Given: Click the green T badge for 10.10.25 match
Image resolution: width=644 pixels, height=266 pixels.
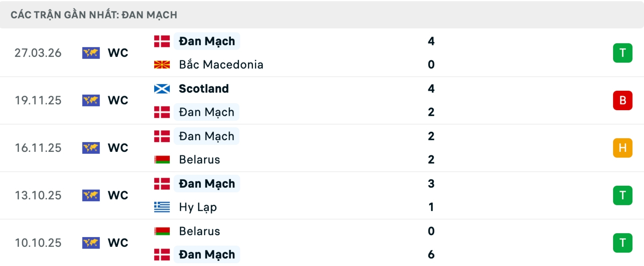Looking at the screenshot, I should tap(623, 243).
